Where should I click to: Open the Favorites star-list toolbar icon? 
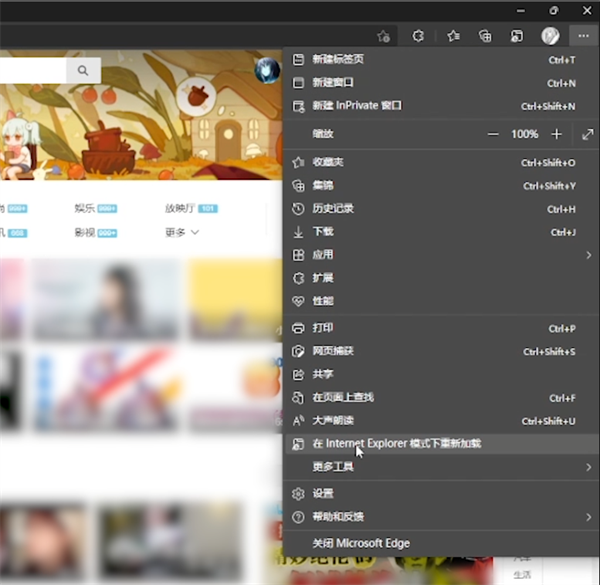453,36
